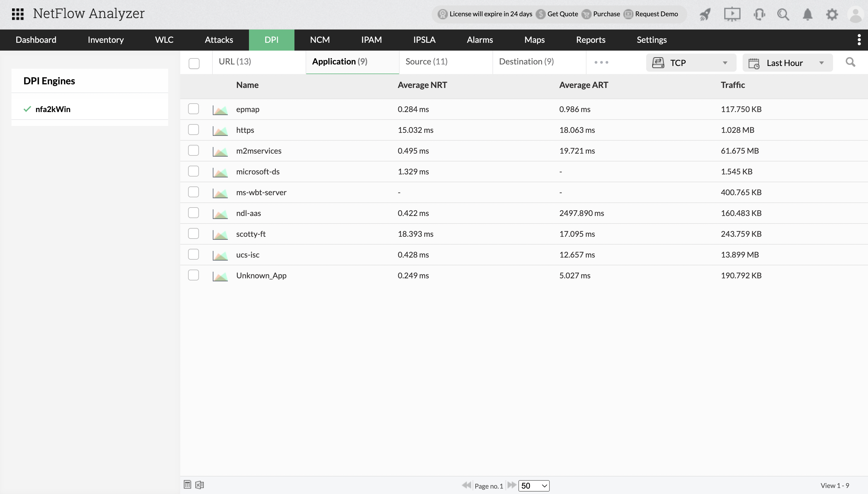Click the Traffic column header
The width and height of the screenshot is (868, 494).
pyautogui.click(x=733, y=85)
